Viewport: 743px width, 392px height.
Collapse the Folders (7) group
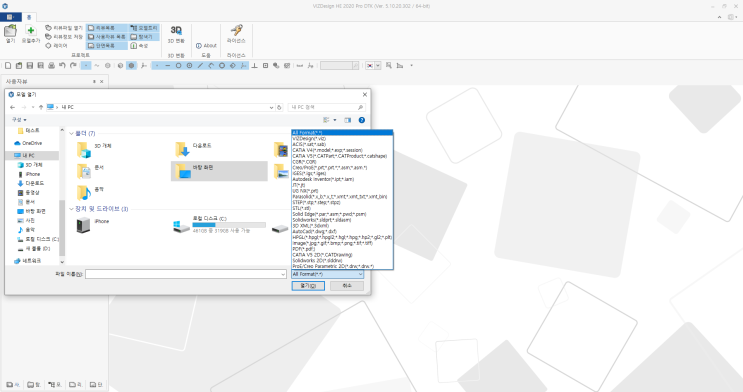[x=72, y=134]
